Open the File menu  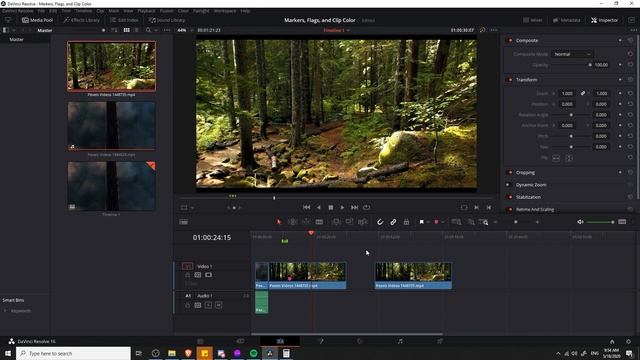(41, 11)
